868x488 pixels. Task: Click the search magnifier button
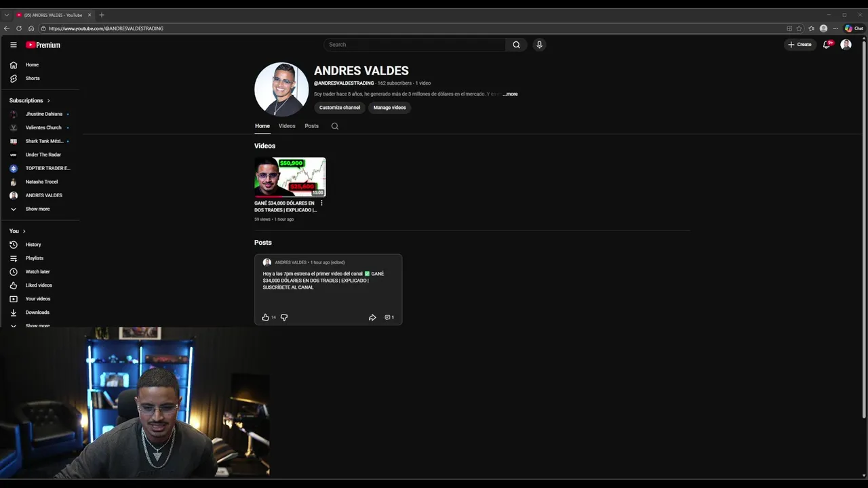pyautogui.click(x=516, y=45)
